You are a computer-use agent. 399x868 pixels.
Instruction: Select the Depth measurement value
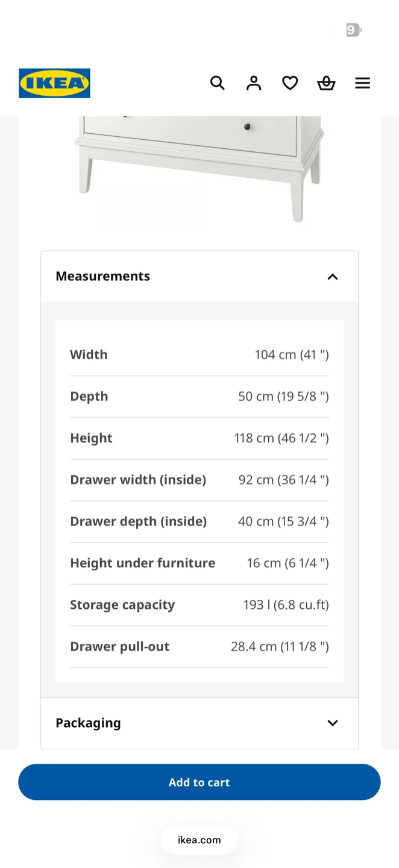[283, 396]
